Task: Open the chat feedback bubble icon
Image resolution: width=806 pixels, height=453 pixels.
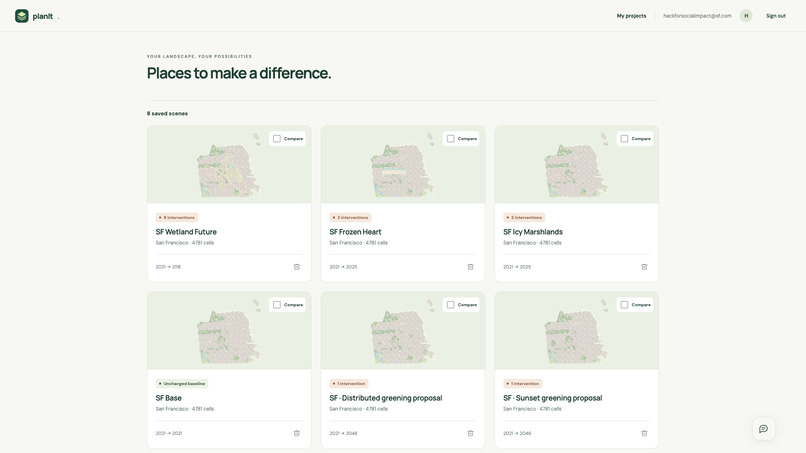Action: (x=763, y=429)
